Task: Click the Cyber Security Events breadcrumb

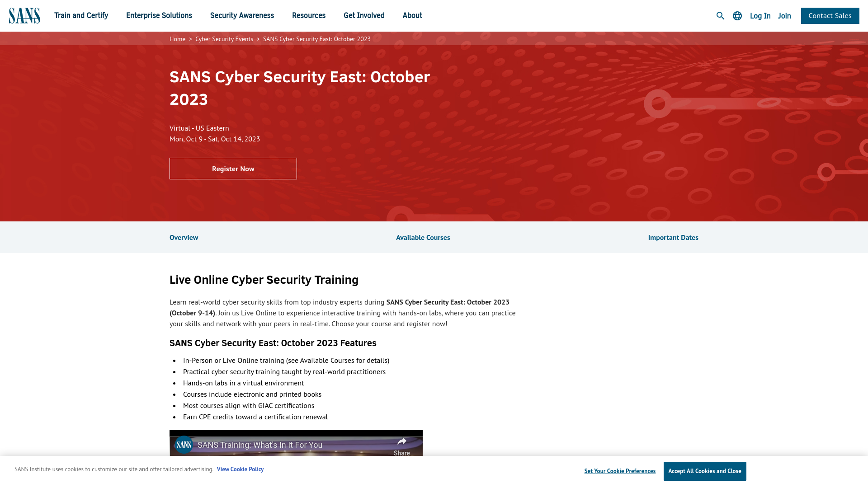Action: click(224, 39)
